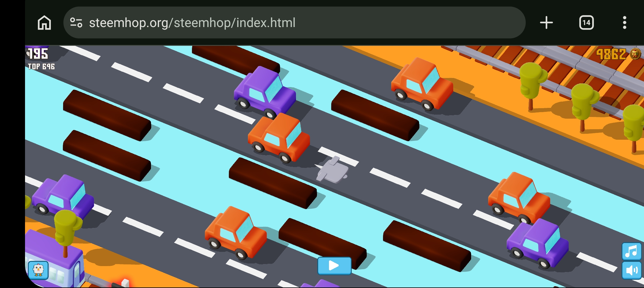Tap the gray player character on the road
The image size is (644, 288).
click(x=332, y=170)
